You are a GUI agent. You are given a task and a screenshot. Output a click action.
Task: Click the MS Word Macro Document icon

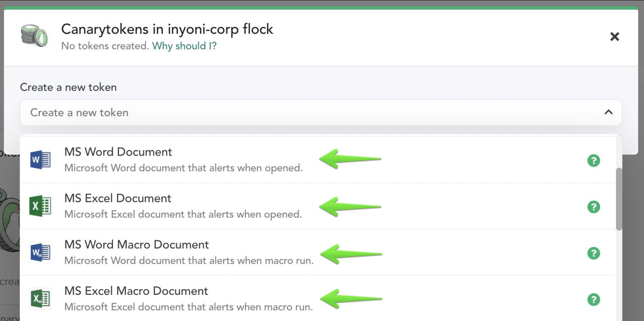(40, 252)
